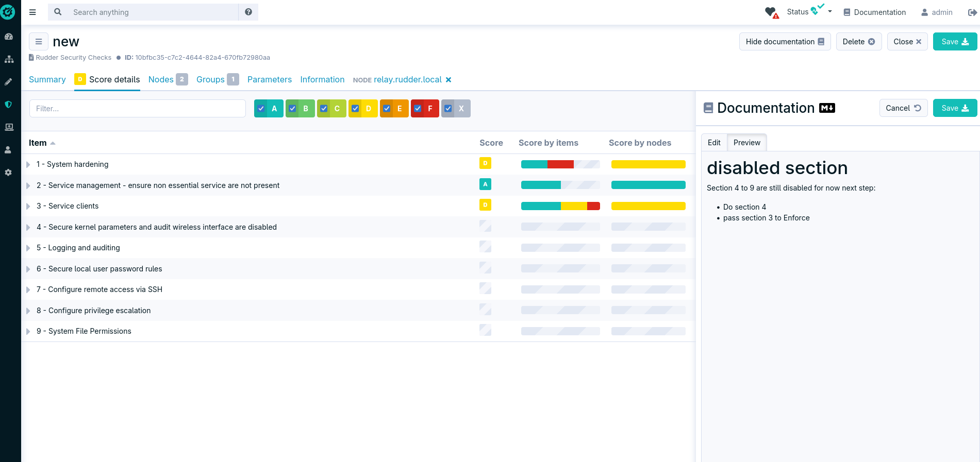980x462 pixels.
Task: Click the security shield icon in sidebar
Action: (x=9, y=105)
